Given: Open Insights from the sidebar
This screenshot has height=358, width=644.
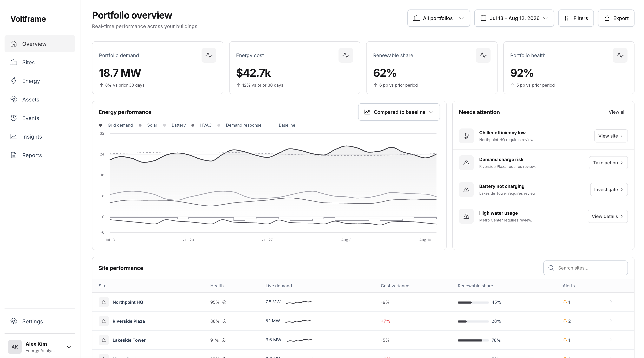Looking at the screenshot, I should coord(40,137).
